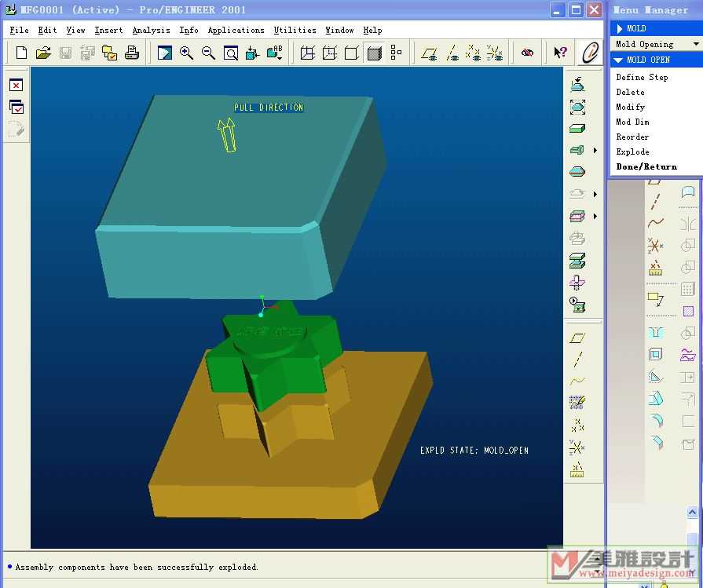Open the Insert menu

coord(108,30)
